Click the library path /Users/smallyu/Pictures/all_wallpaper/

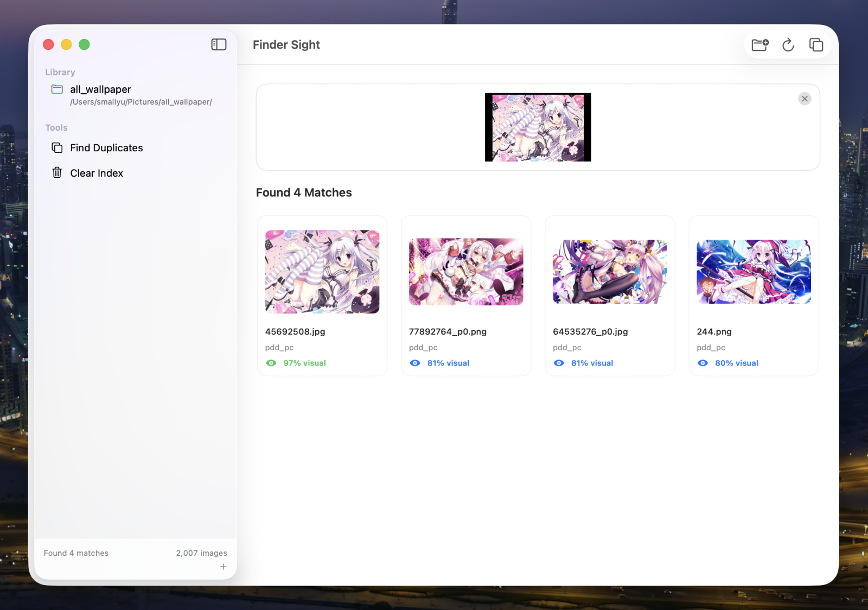[x=141, y=102]
